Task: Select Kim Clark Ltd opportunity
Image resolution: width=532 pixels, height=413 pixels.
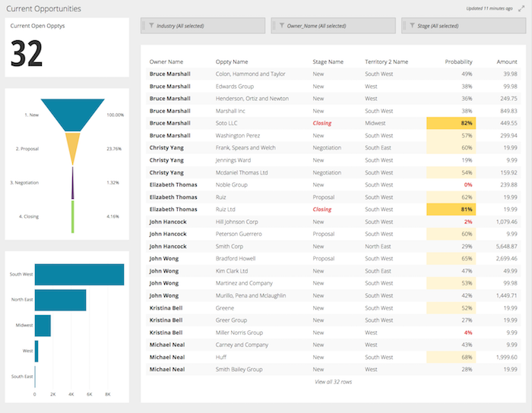Action: tap(232, 271)
